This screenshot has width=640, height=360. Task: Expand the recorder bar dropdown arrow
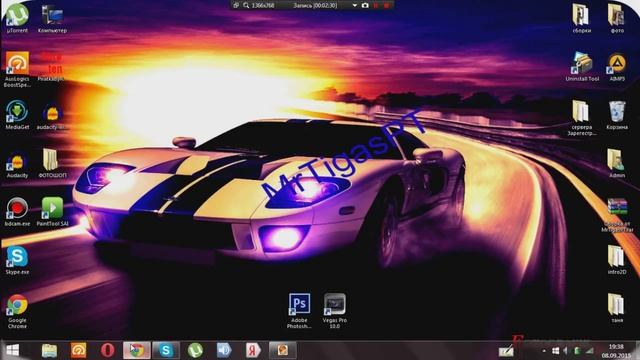point(355,5)
